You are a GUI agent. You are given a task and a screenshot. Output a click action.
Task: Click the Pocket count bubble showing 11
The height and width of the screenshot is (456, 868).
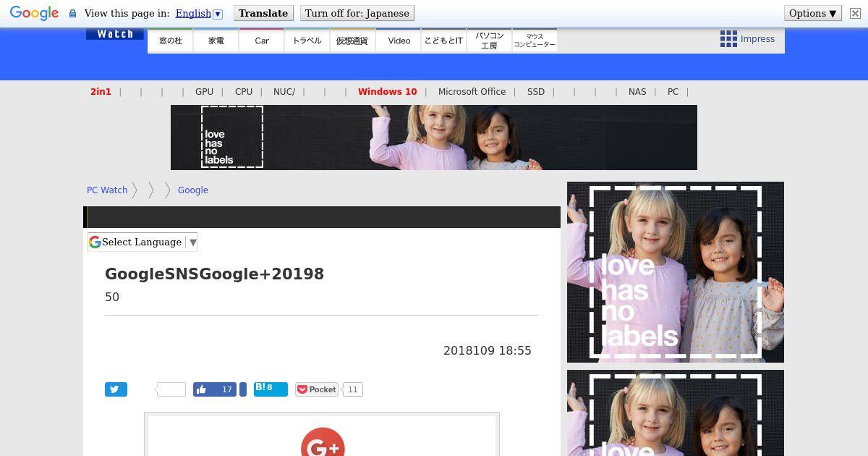point(352,389)
